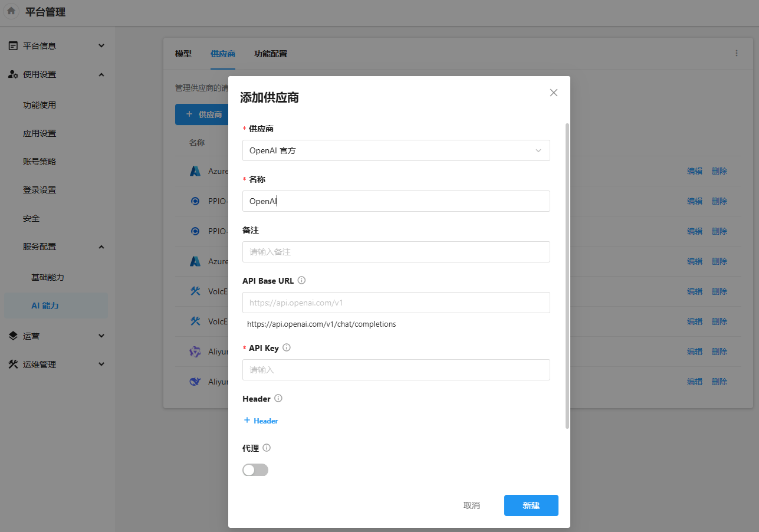Open the three-dot more options menu
759x532 pixels.
(x=736, y=53)
